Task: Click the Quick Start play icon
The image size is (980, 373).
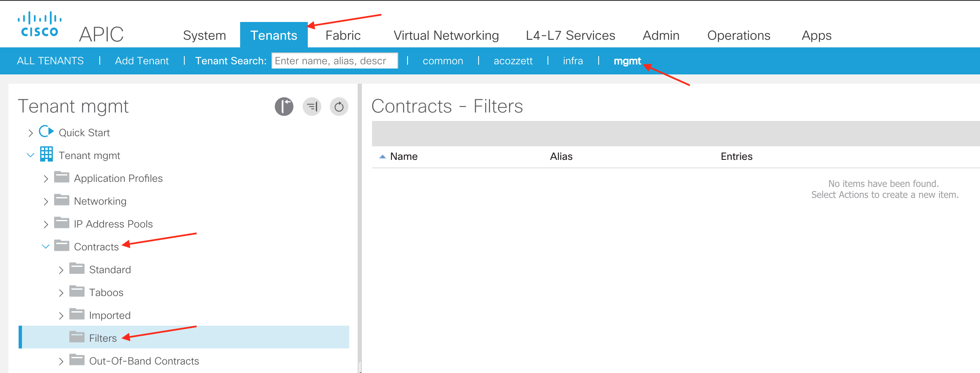Action: (47, 132)
